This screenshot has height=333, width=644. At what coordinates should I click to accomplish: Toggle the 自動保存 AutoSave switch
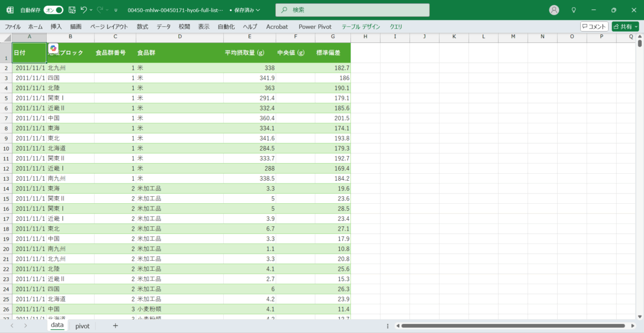(x=53, y=10)
